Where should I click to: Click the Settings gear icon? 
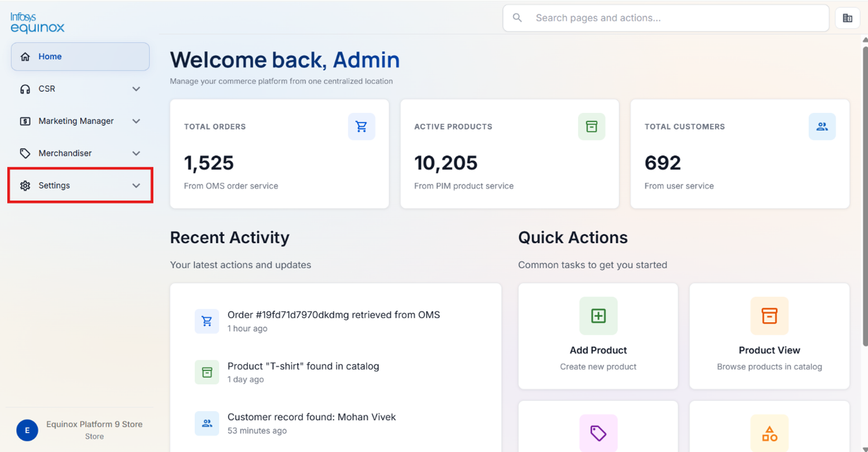(x=25, y=185)
